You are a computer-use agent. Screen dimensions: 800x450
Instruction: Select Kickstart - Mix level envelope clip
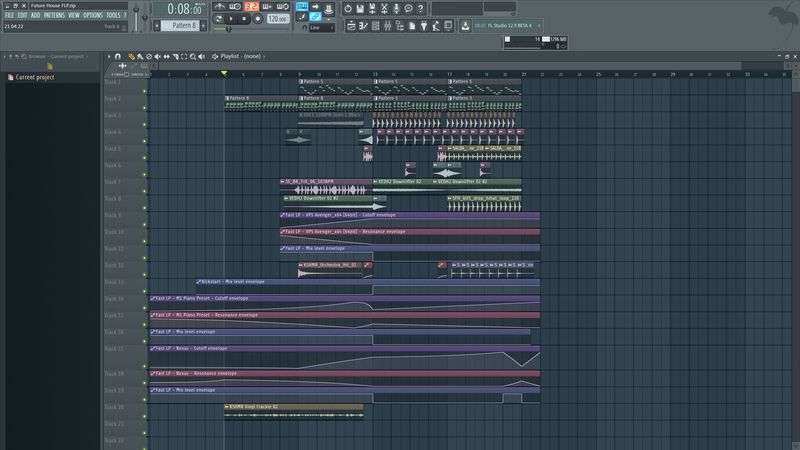(368, 286)
